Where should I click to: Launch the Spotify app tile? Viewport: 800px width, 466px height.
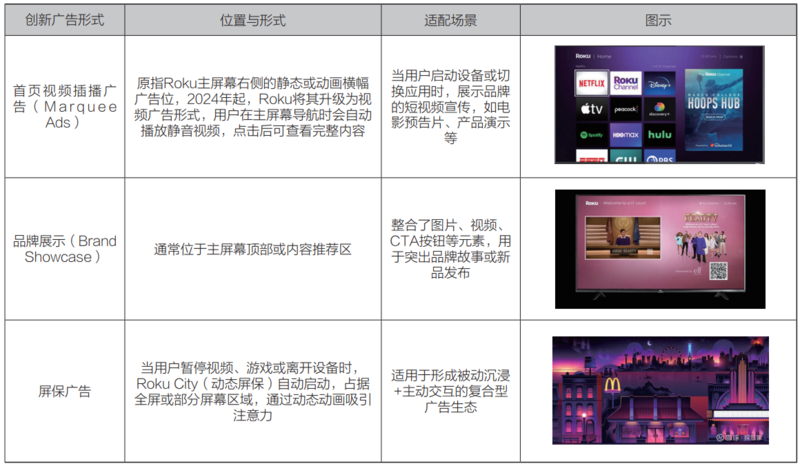point(591,134)
